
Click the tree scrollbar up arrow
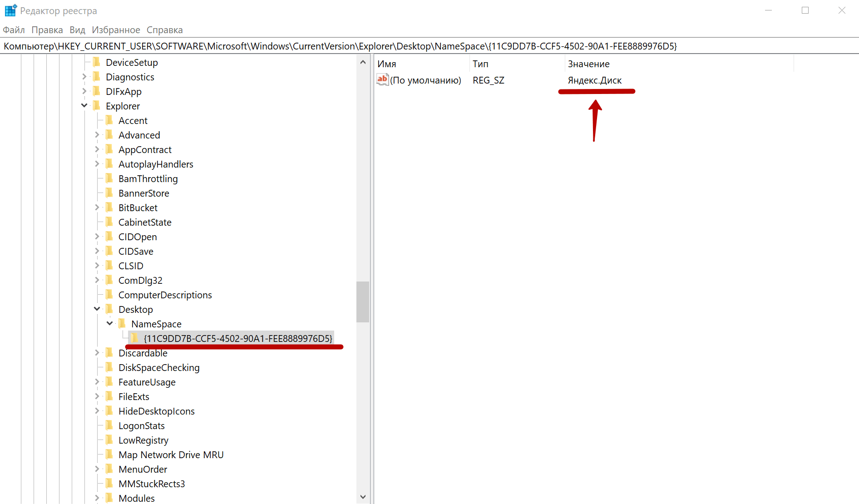[363, 62]
